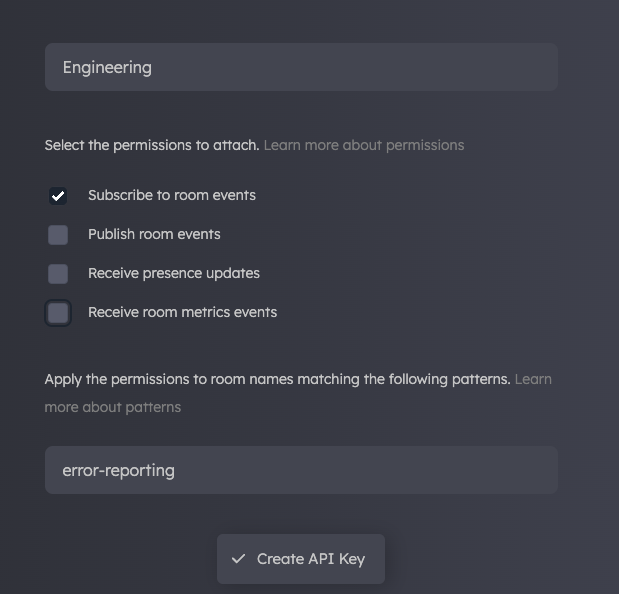Select the 'Publish room events' label text
Screen dimensions: 619x594
pos(154,234)
